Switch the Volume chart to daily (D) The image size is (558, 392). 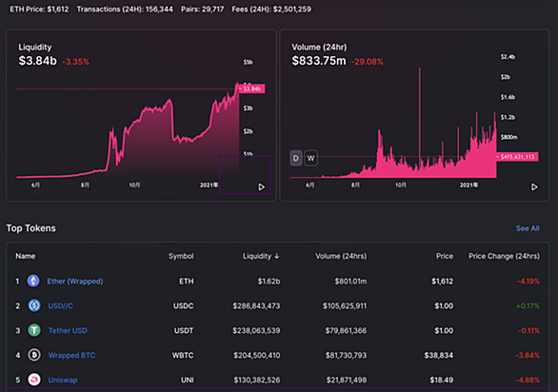[296, 158]
